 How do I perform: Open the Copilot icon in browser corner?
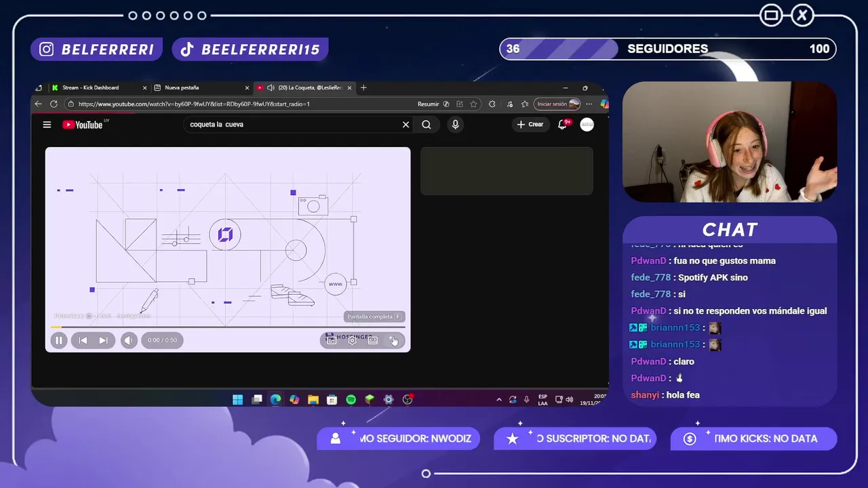(604, 104)
